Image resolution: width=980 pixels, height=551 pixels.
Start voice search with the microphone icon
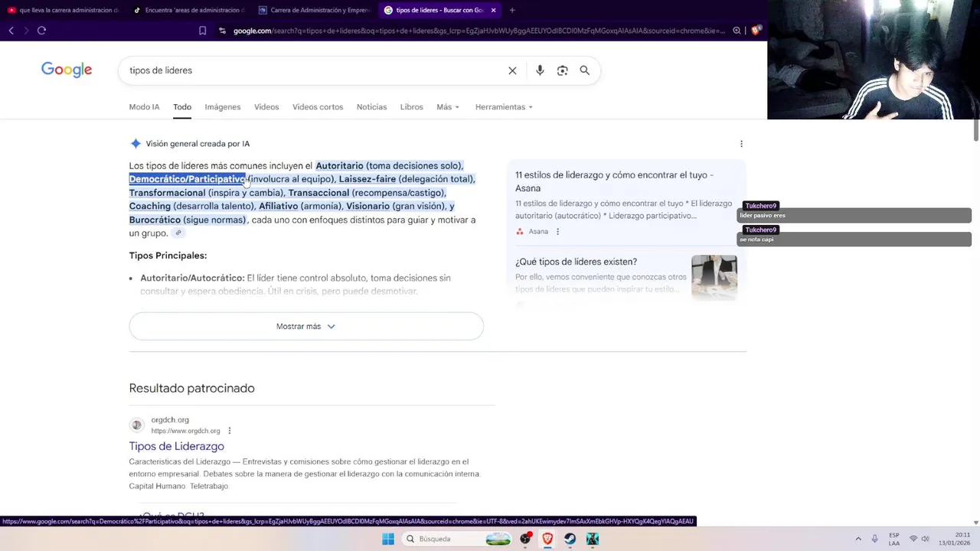click(x=540, y=70)
